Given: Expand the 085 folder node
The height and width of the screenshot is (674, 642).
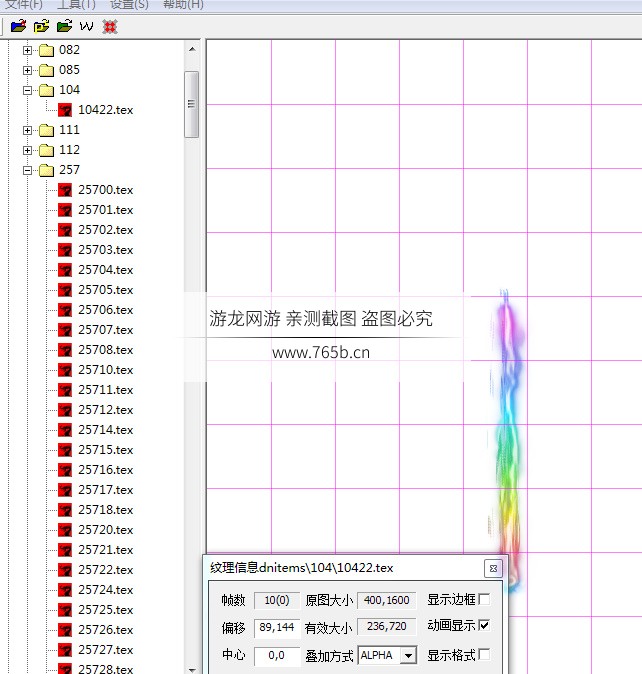Looking at the screenshot, I should pyautogui.click(x=28, y=70).
